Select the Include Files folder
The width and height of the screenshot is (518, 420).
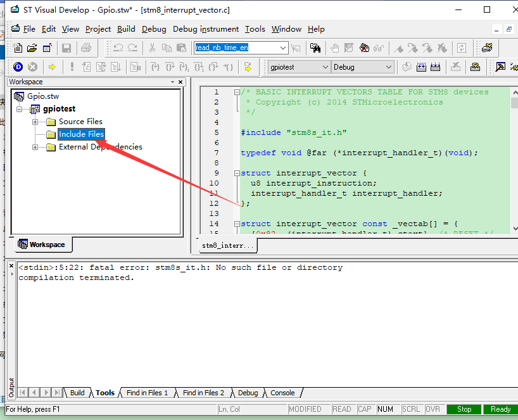(81, 134)
